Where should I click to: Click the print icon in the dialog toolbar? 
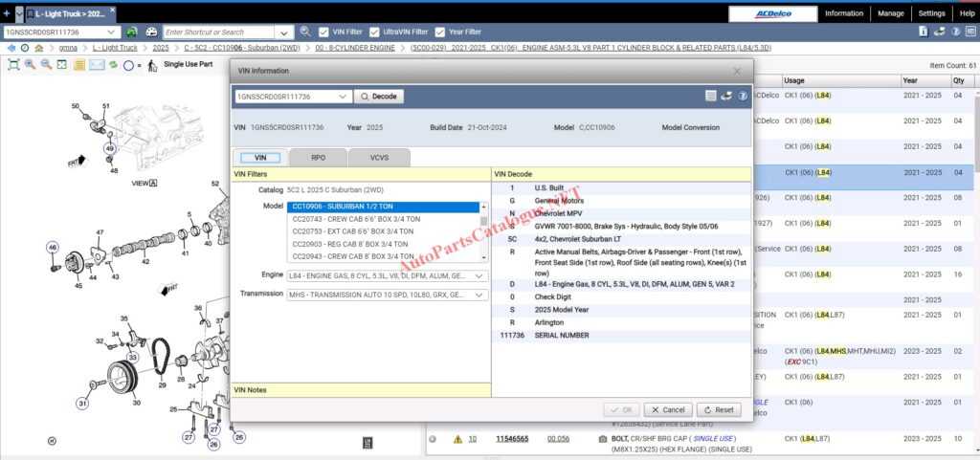(x=726, y=97)
